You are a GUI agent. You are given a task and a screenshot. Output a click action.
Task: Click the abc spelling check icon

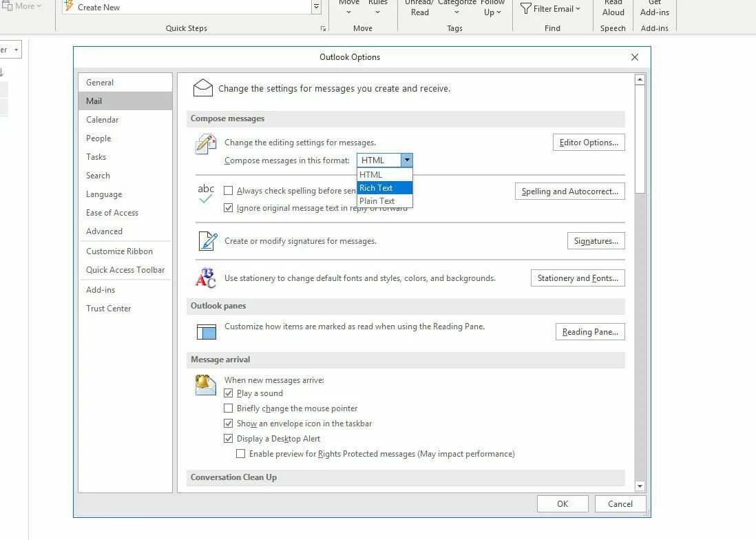point(206,194)
